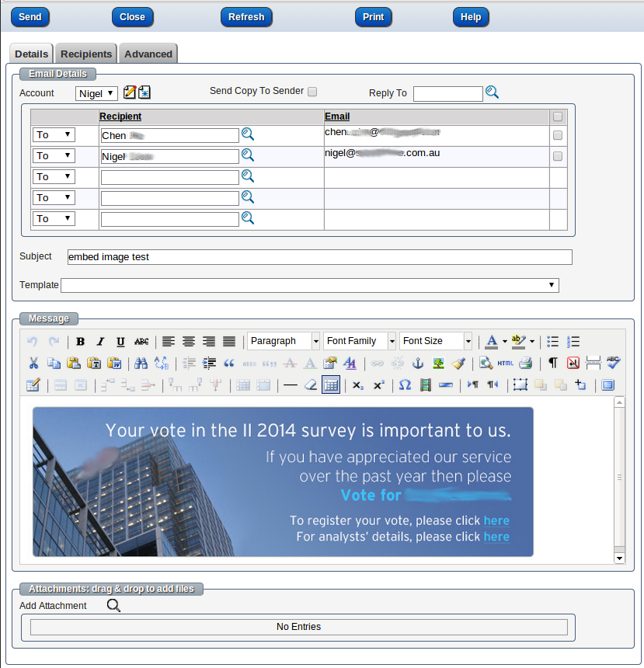The width and height of the screenshot is (644, 668).
Task: Open the Account dropdown showing Nigel
Action: click(x=97, y=93)
